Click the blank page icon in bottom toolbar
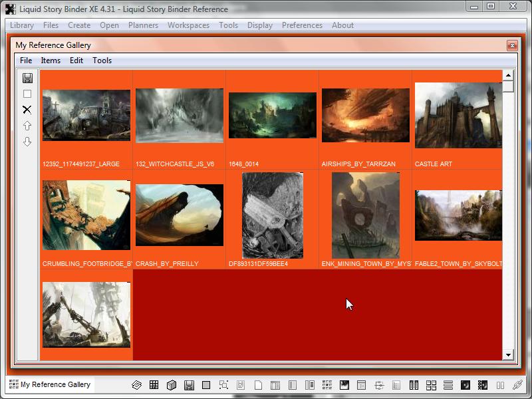The height and width of the screenshot is (399, 532). 258,385
